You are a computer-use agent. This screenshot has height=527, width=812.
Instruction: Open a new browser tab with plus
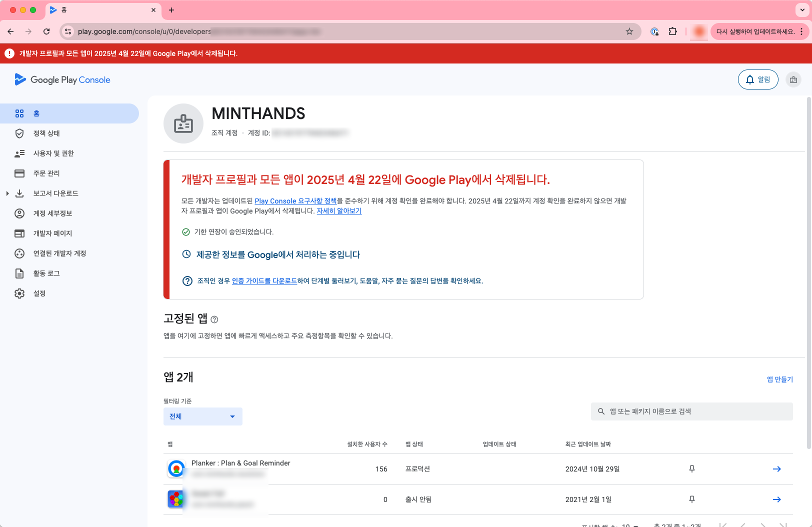[171, 10]
